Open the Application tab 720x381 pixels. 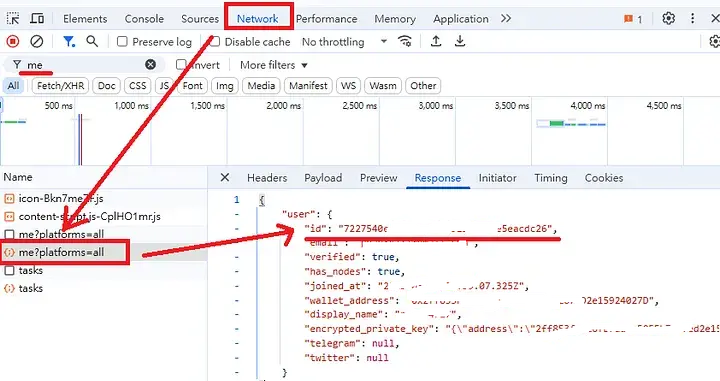(461, 19)
